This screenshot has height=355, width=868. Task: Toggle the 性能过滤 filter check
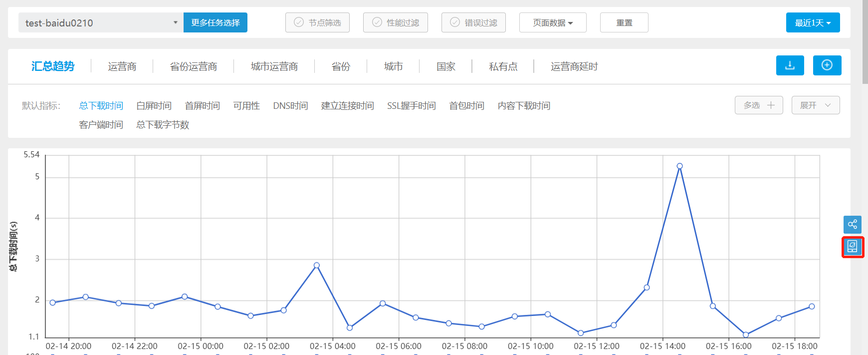click(377, 22)
